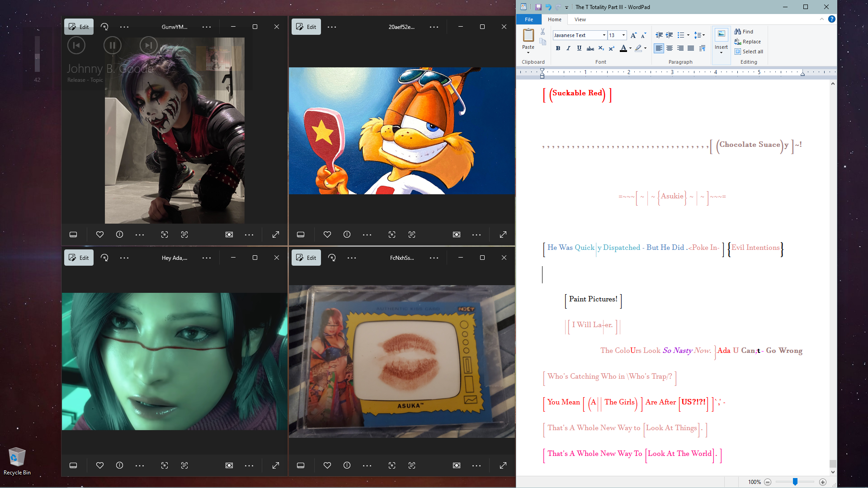Open the Recycle Bin desktop icon
The width and height of the screenshot is (868, 488).
[x=17, y=461]
